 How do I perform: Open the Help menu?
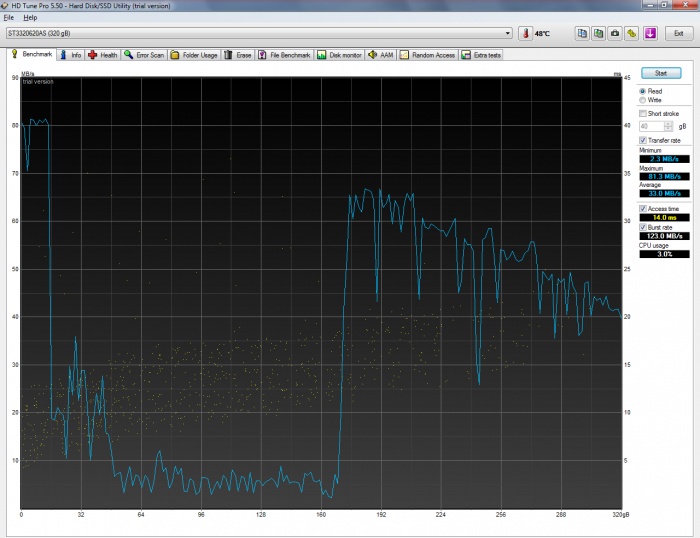[30, 18]
